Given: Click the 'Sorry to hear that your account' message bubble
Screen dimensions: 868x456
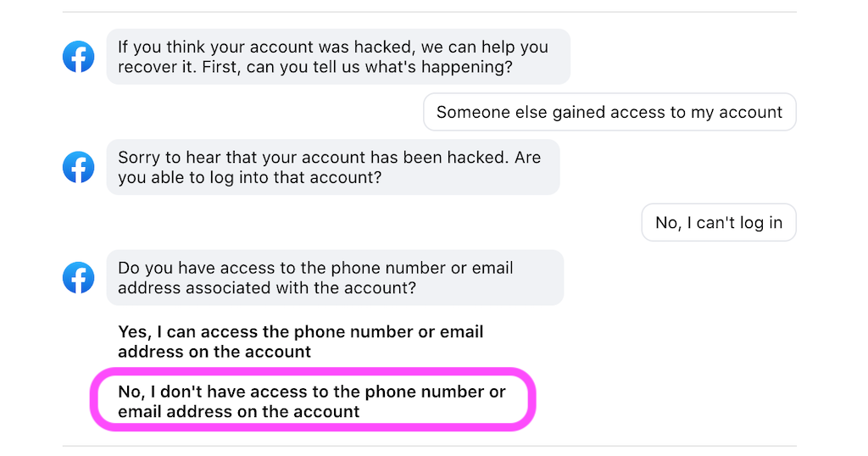Looking at the screenshot, I should point(333,167).
